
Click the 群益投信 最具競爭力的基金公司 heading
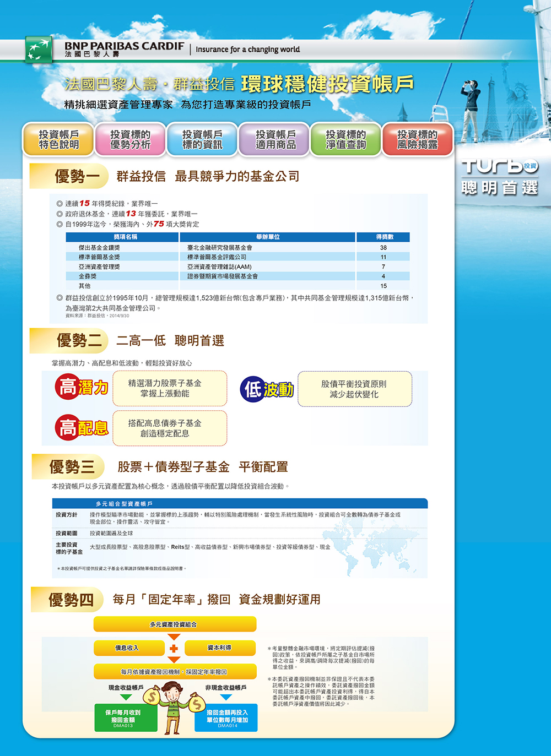point(208,176)
